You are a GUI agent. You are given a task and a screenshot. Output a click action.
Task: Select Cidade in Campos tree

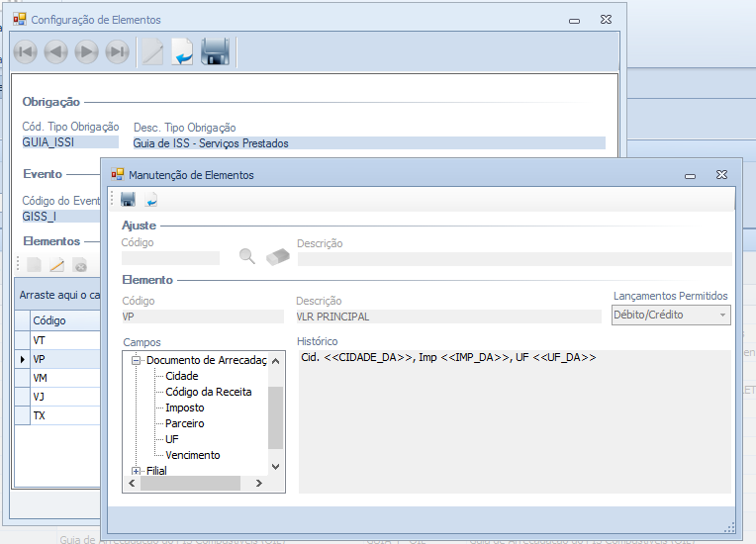tap(182, 376)
